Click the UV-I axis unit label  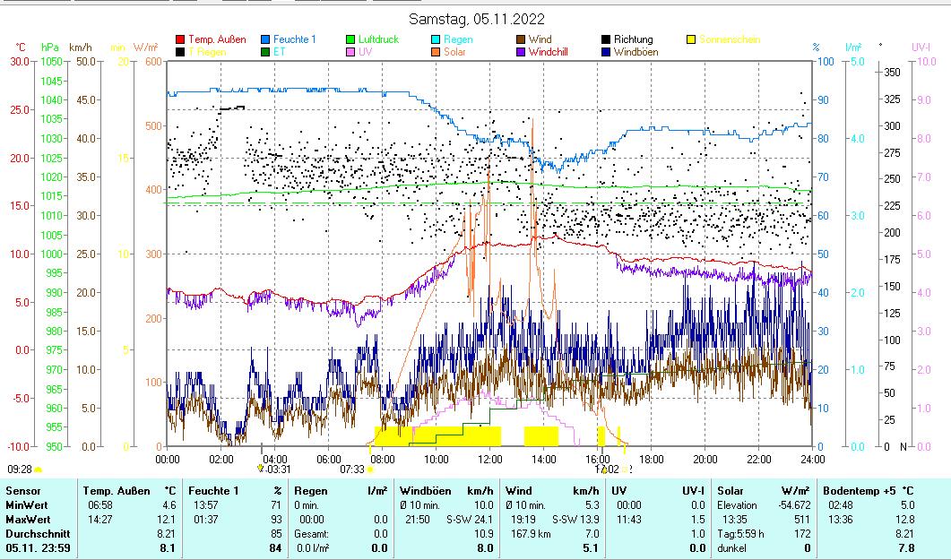pyautogui.click(x=921, y=47)
